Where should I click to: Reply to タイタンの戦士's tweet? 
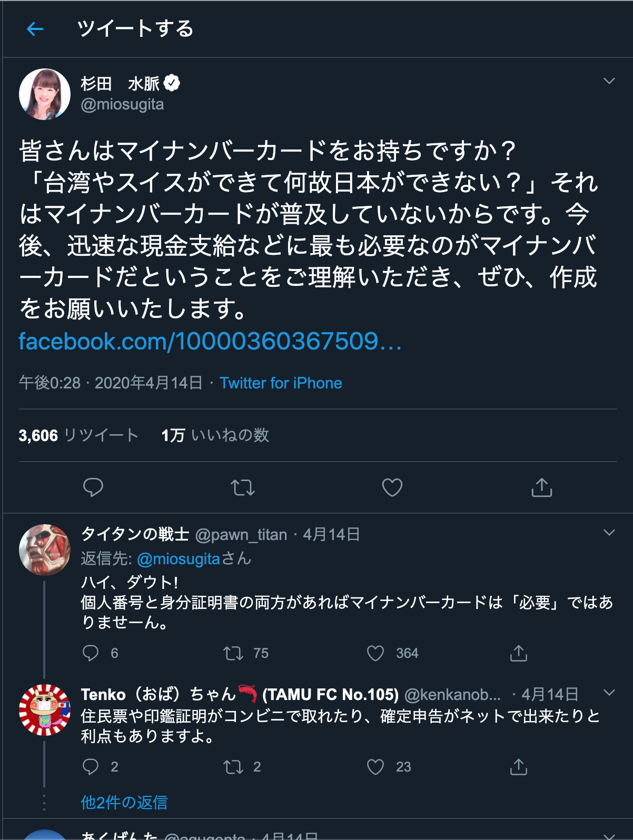(91, 653)
